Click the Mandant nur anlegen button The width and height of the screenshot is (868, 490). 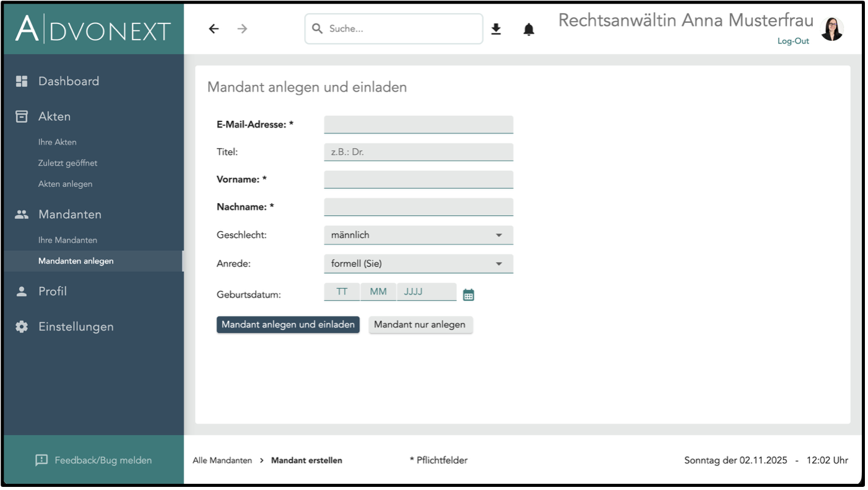pos(420,325)
